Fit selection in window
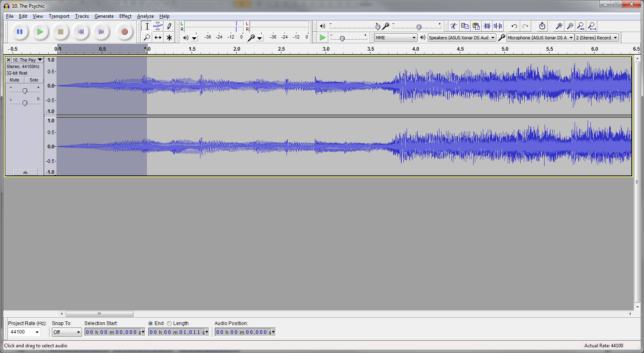 tap(581, 26)
